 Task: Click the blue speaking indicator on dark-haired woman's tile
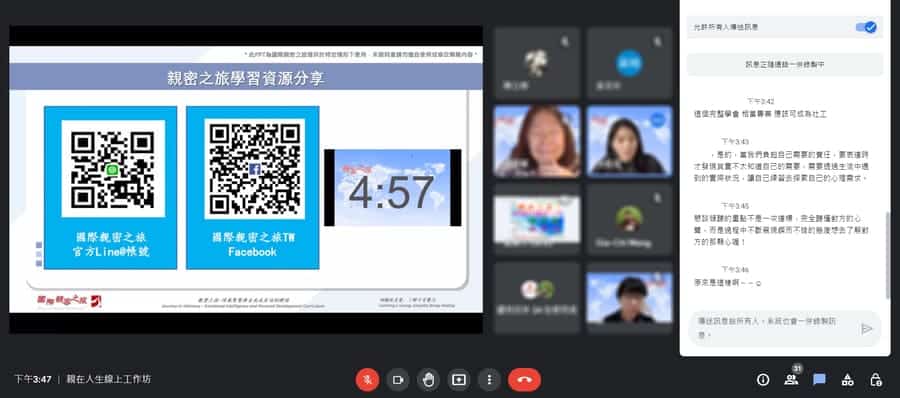(x=658, y=119)
